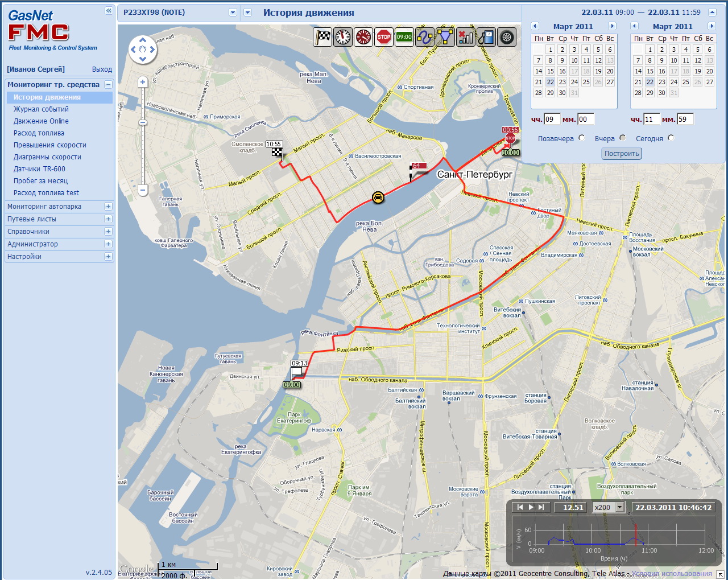Click the white flag marker labeled 09:13
This screenshot has width=728, height=580.
point(296,372)
